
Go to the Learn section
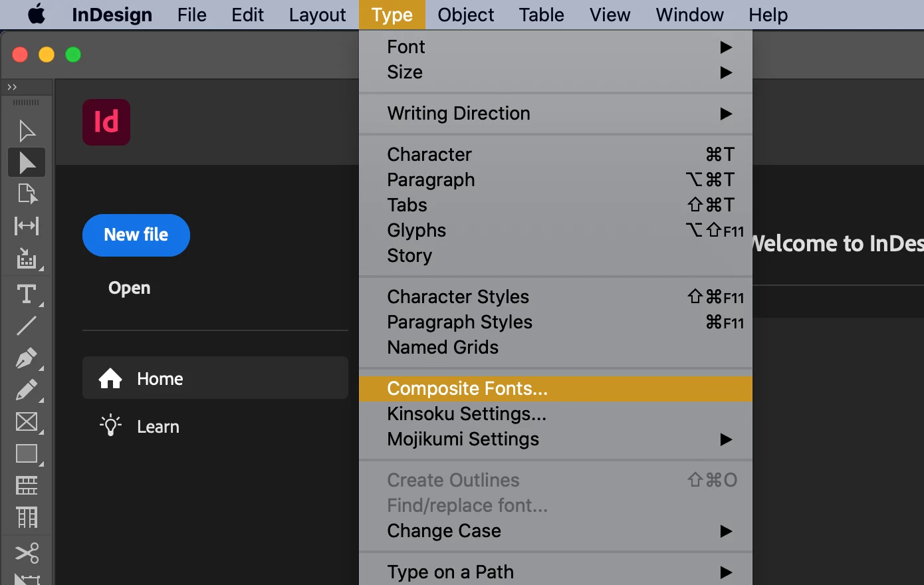[158, 427]
